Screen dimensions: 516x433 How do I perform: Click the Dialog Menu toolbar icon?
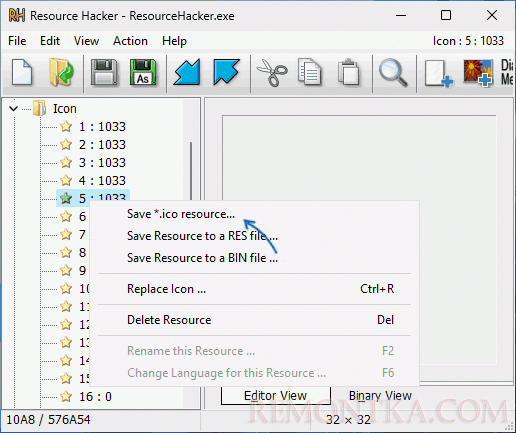(507, 72)
